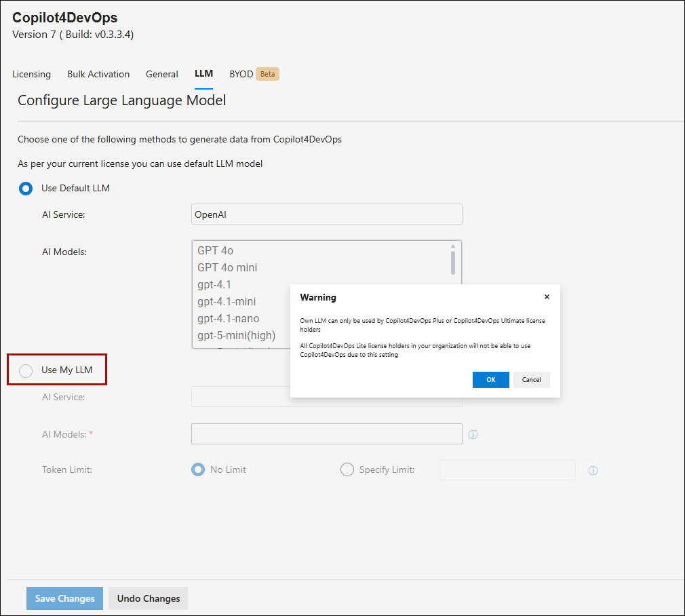Screen dimensions: 685x616
Task: Choose the No Limit token option
Action: click(x=198, y=469)
